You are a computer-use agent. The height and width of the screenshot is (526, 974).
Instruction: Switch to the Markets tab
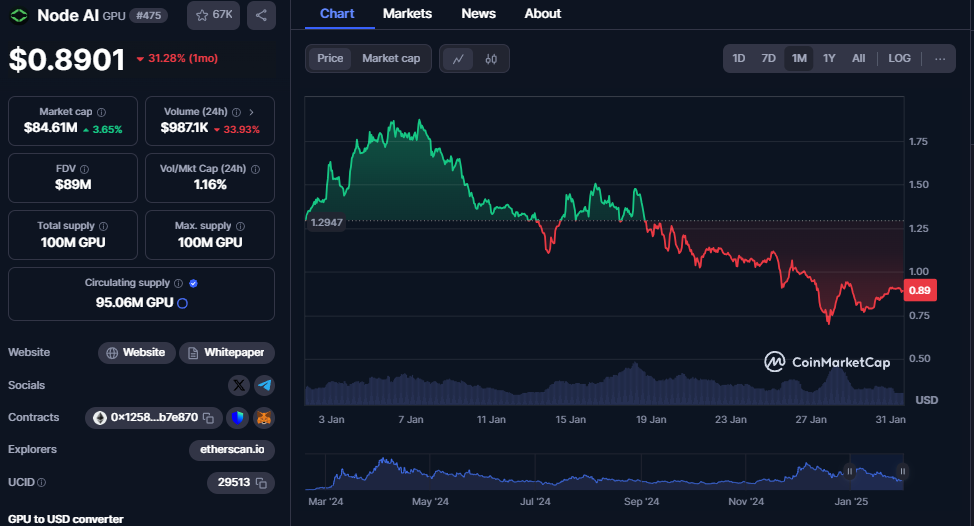point(407,14)
